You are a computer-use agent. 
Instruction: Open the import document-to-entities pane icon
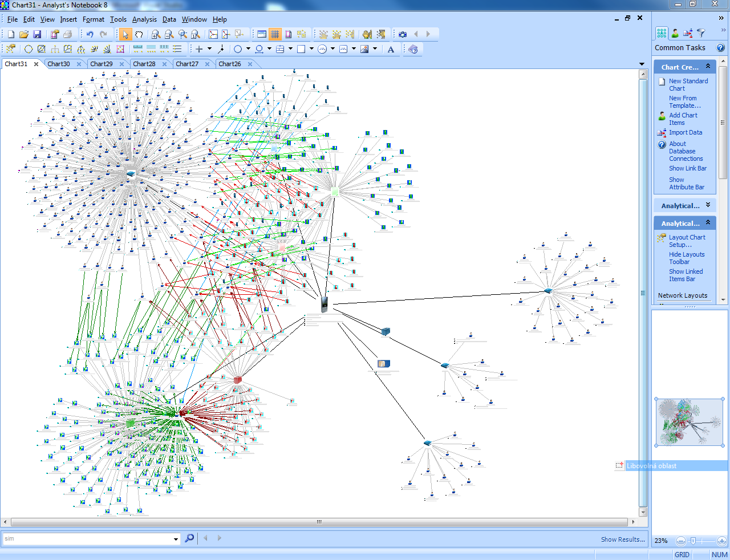tap(688, 33)
